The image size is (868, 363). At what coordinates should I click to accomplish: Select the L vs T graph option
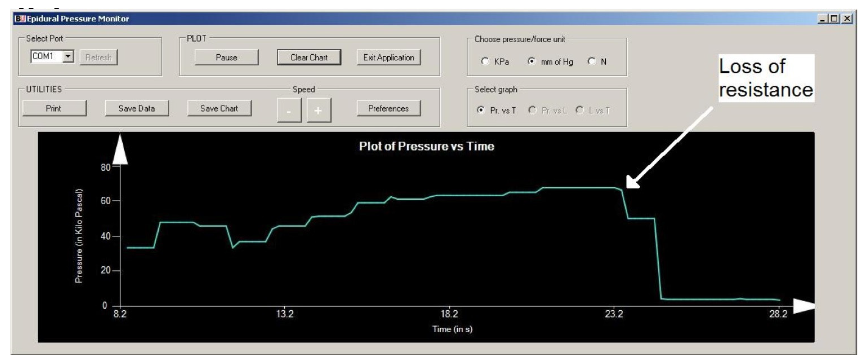pos(580,110)
